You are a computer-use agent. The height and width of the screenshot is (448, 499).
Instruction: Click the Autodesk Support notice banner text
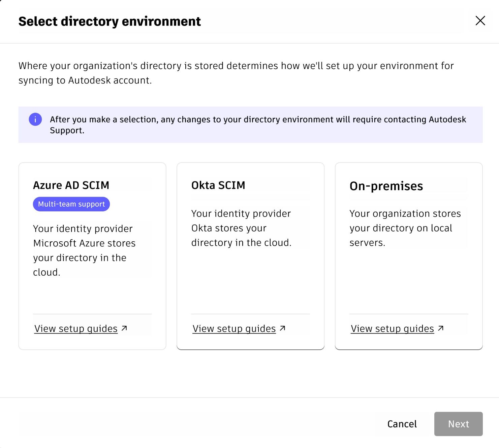point(258,125)
